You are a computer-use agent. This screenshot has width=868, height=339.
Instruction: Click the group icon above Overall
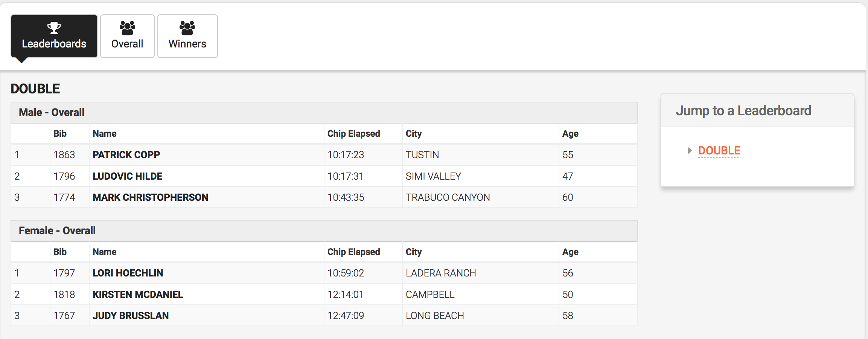tap(127, 27)
